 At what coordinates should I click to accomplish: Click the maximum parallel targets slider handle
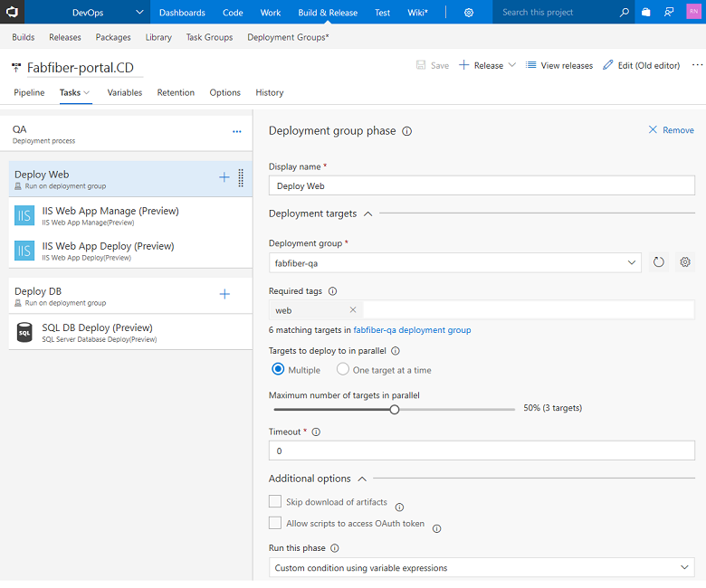(x=395, y=409)
